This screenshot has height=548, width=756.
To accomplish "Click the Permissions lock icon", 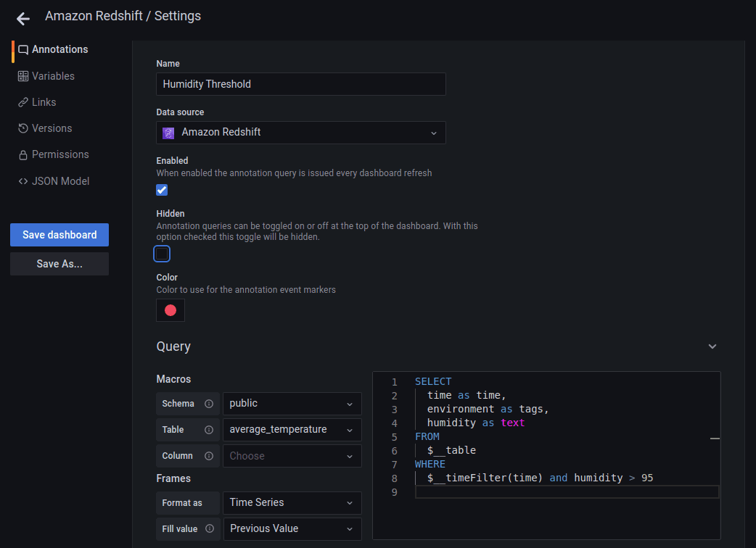I will (x=23, y=154).
